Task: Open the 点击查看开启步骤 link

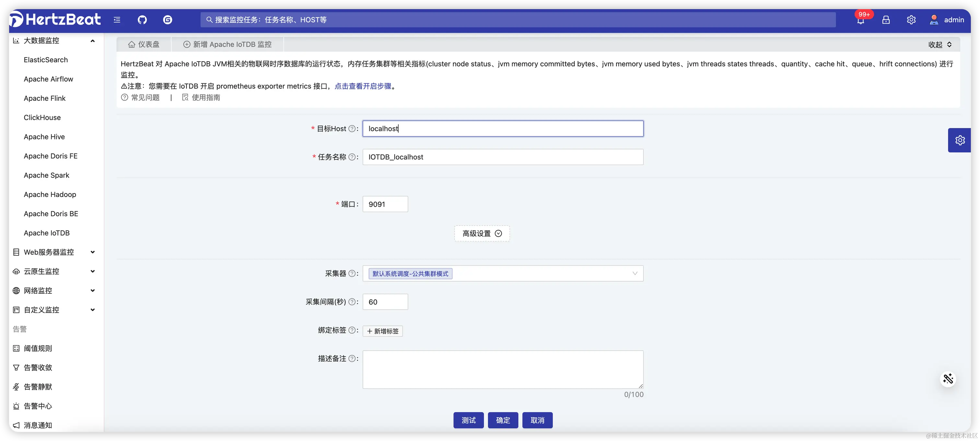Action: [363, 86]
